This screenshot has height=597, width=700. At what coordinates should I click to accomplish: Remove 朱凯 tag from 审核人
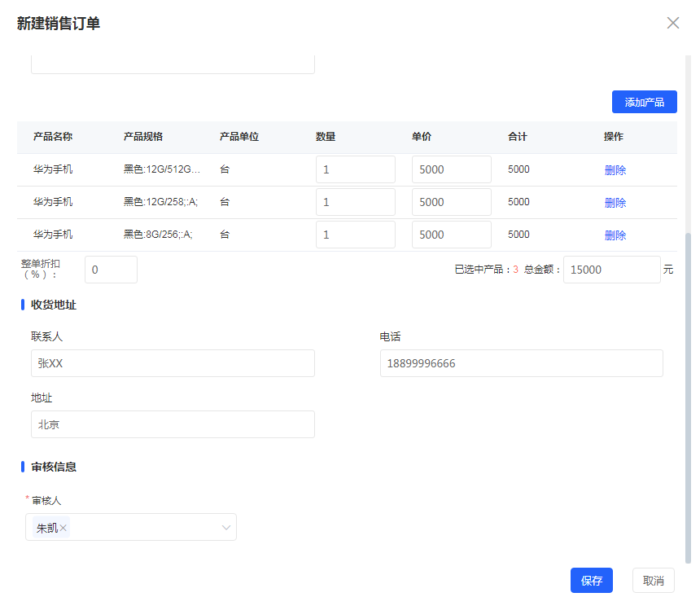(63, 528)
